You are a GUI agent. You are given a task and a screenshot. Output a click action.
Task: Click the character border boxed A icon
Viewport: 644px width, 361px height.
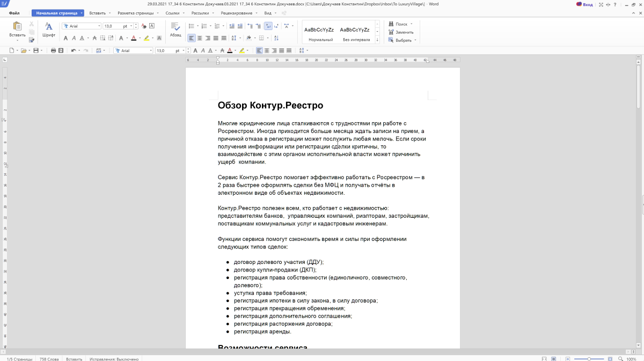(x=152, y=26)
